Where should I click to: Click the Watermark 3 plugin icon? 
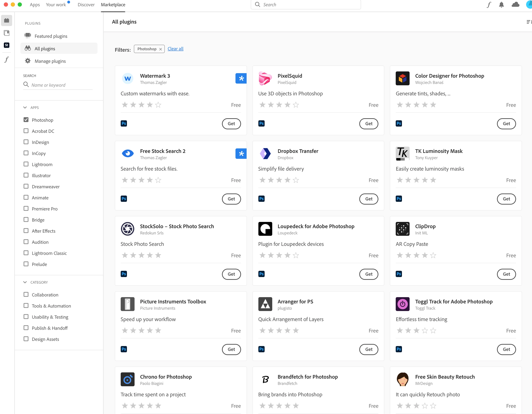[127, 79]
